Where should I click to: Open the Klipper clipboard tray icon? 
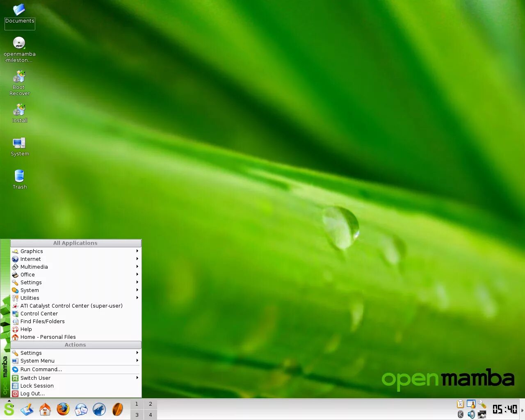(x=460, y=404)
